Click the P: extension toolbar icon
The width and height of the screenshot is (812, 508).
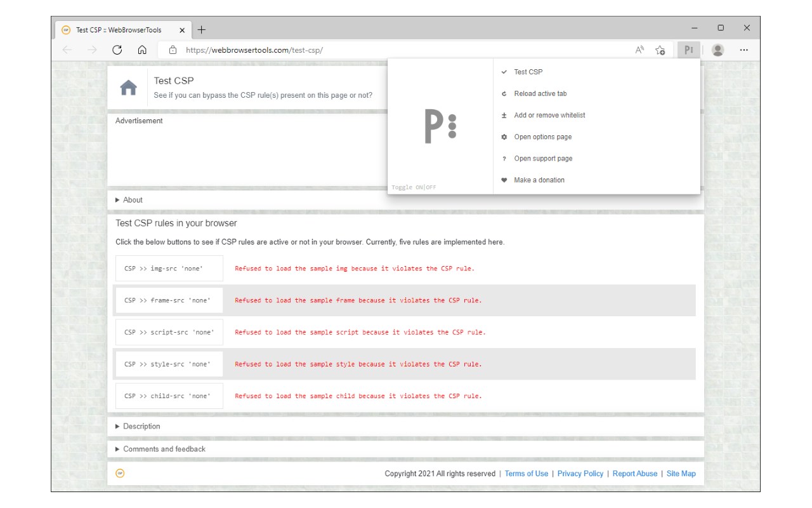(689, 50)
